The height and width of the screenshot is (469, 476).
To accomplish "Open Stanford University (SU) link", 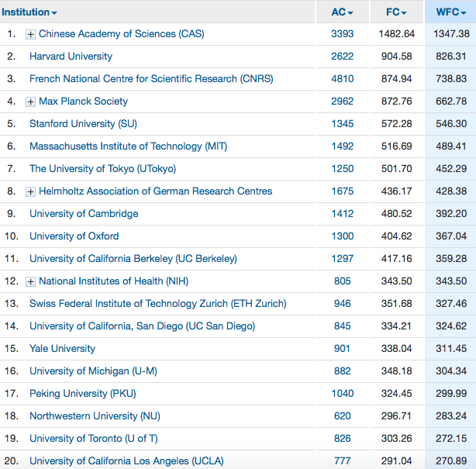I will tap(83, 123).
